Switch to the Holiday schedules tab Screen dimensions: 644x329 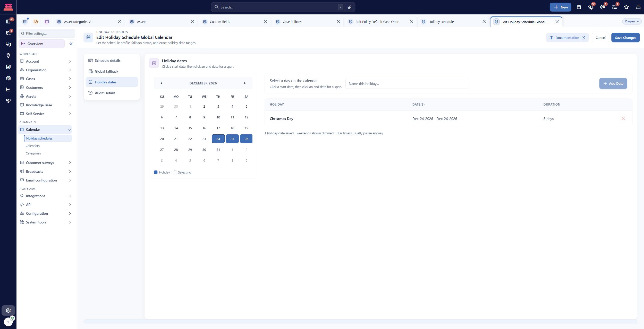453,22
